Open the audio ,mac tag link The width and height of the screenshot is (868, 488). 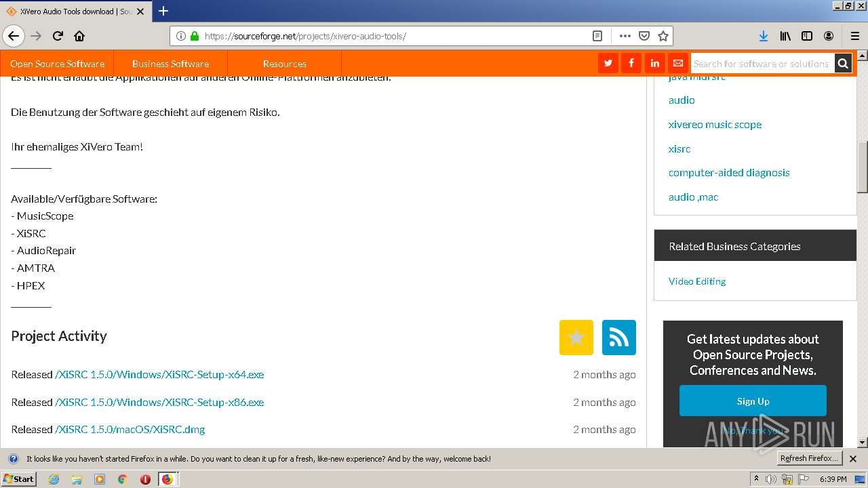pyautogui.click(x=693, y=197)
